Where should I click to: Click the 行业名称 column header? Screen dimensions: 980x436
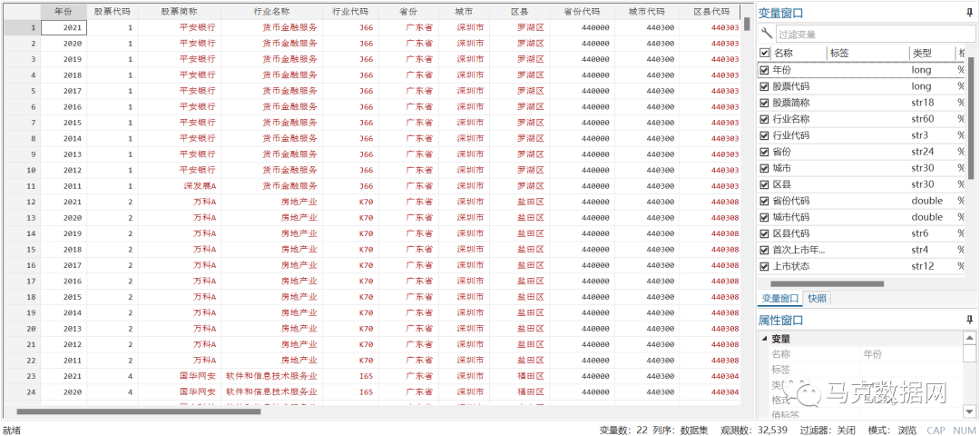point(271,12)
